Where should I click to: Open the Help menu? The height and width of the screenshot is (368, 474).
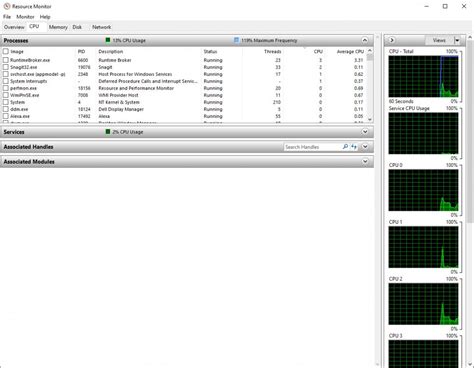45,17
